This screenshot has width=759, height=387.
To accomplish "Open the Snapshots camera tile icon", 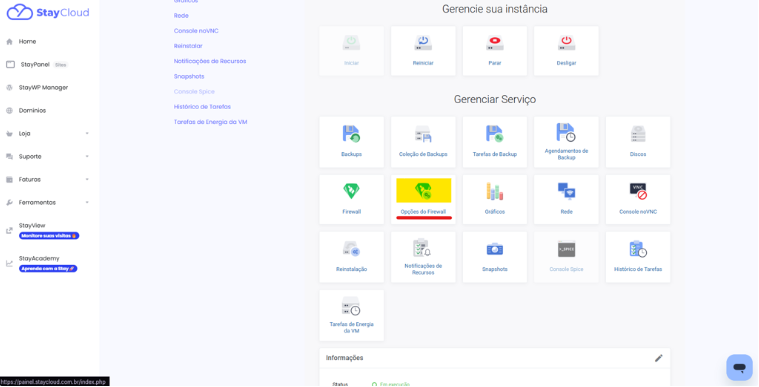I will point(495,249).
